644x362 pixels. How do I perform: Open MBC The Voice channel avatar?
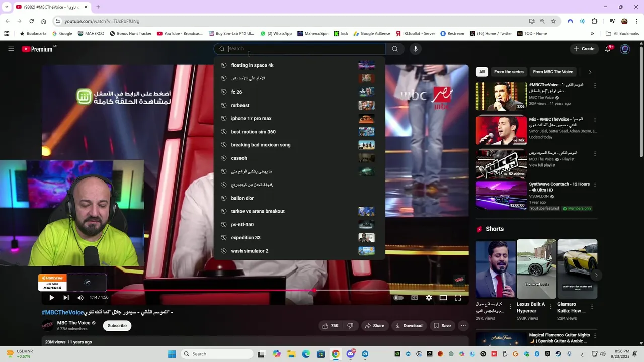tap(48, 326)
